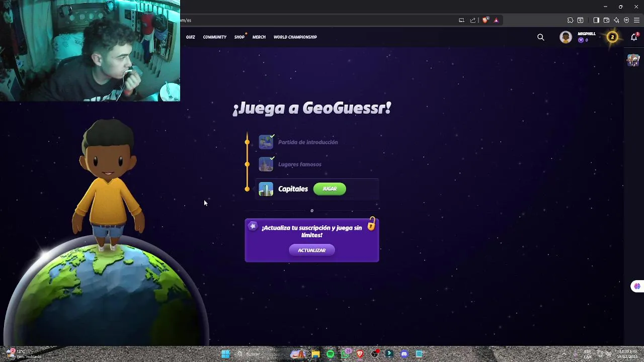This screenshot has width=644, height=362.
Task: Click the character avatar standing on globe
Action: 108,185
